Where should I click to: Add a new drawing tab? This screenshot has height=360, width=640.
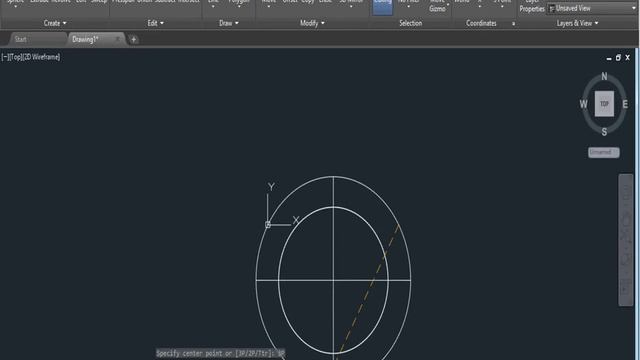click(133, 40)
